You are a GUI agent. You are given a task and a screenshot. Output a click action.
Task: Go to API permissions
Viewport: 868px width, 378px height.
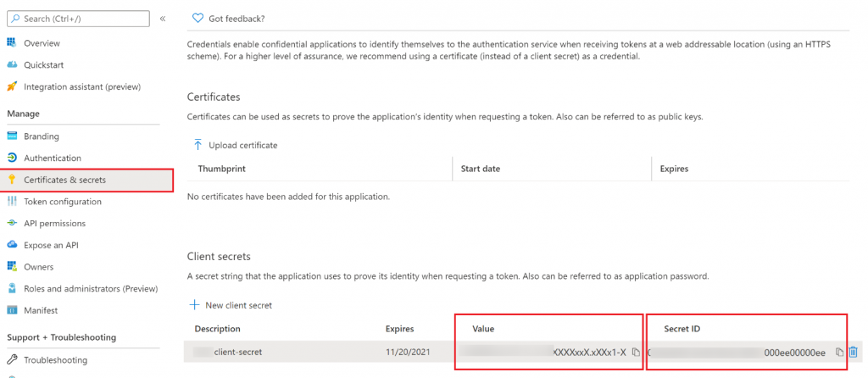coord(55,223)
